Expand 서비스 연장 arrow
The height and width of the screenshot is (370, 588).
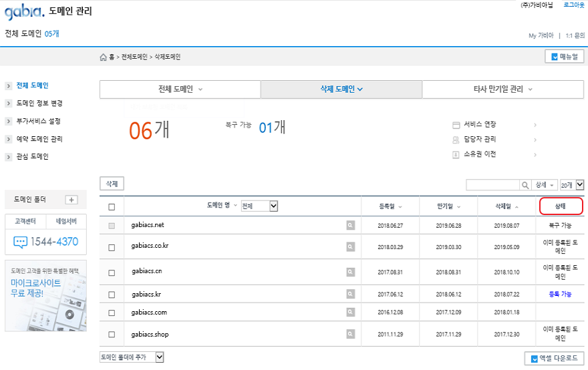[x=535, y=125]
